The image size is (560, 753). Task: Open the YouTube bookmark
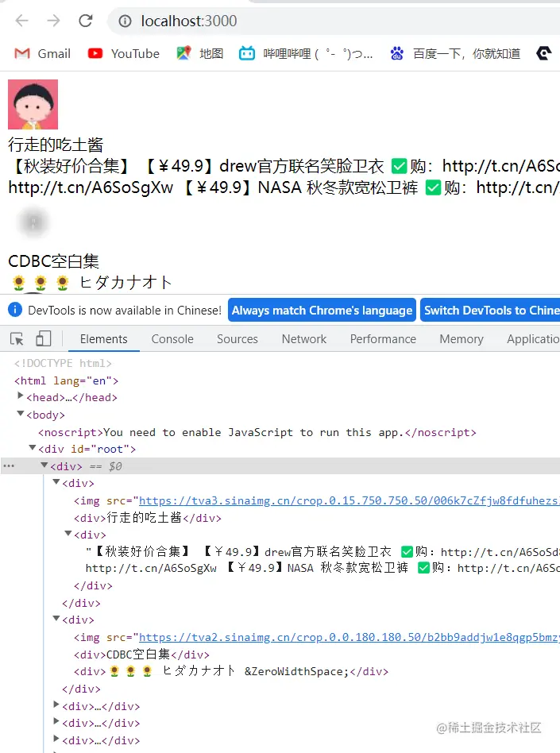123,54
